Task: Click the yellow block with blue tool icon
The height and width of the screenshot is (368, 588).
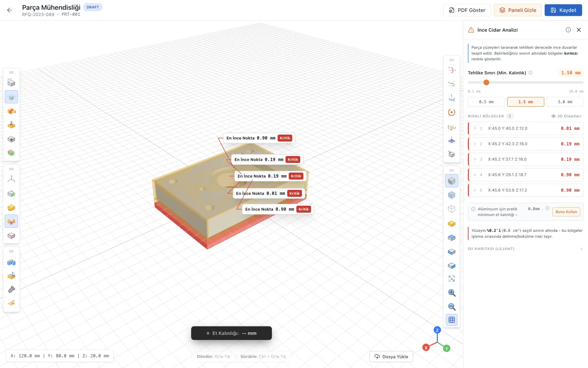Action: [x=11, y=276]
